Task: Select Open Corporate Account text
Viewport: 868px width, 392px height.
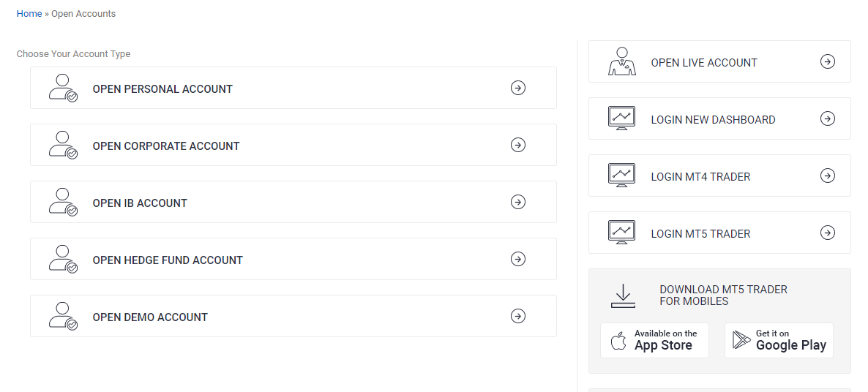Action: click(x=166, y=146)
